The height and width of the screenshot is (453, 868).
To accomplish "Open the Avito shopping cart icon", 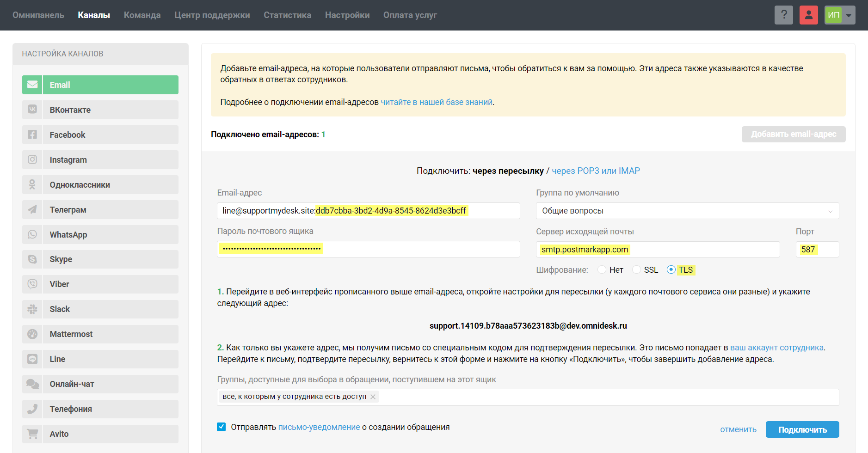I will [x=32, y=434].
